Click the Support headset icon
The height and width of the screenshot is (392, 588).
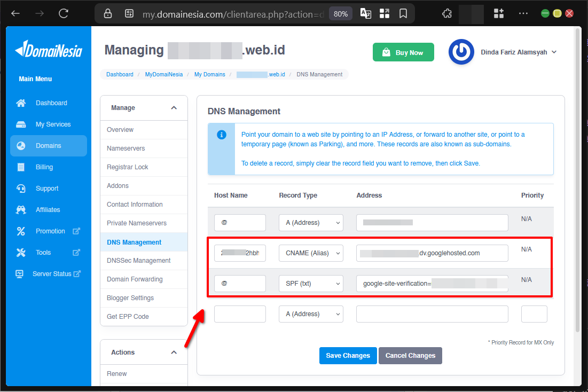(x=21, y=189)
